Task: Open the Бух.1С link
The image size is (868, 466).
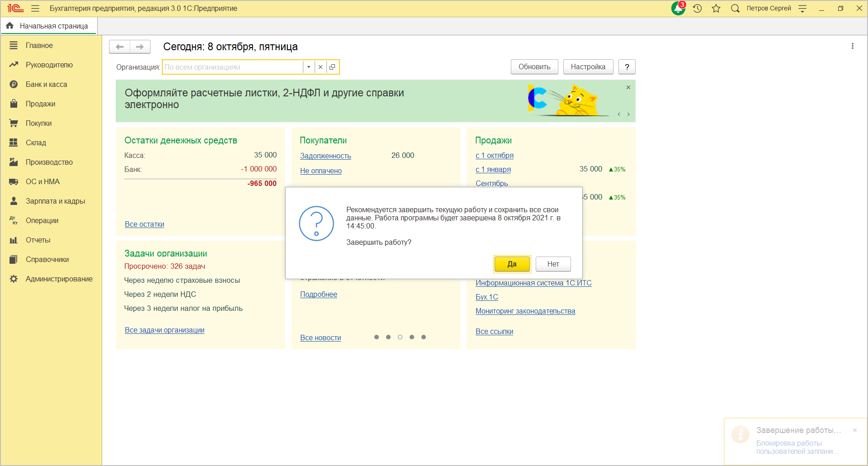Action: 487,297
